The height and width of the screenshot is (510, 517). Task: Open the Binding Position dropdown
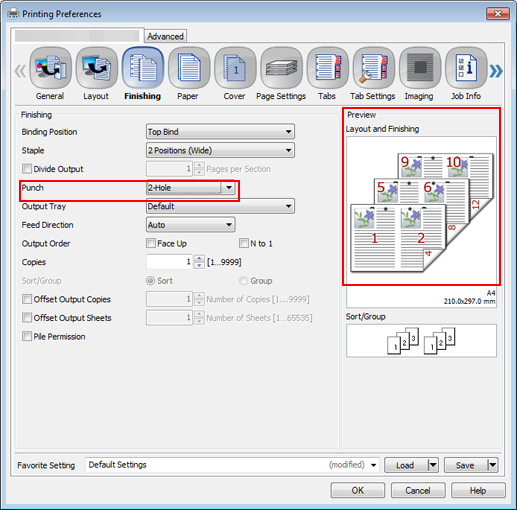pyautogui.click(x=220, y=132)
